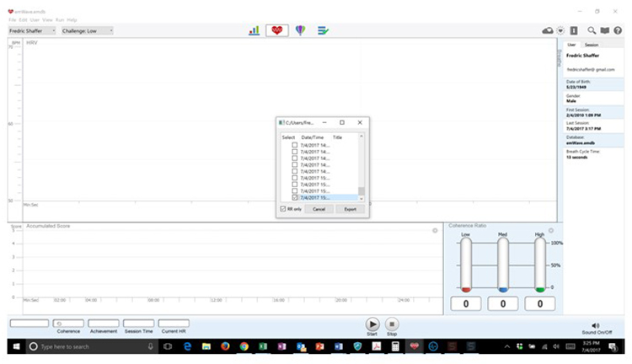This screenshot has width=632, height=364.
Task: Uncheck the highlighted last session checkbox
Action: (295, 198)
